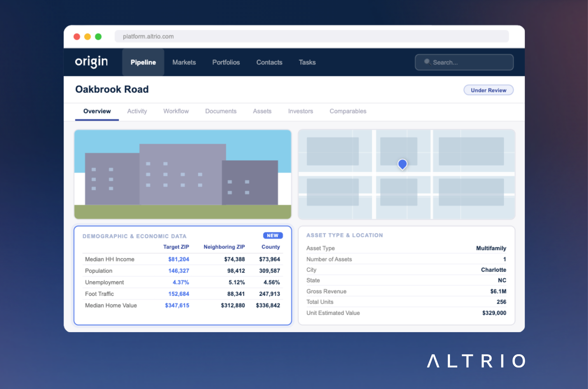This screenshot has width=588, height=389.
Task: Switch to the Comparables tab
Action: click(348, 111)
